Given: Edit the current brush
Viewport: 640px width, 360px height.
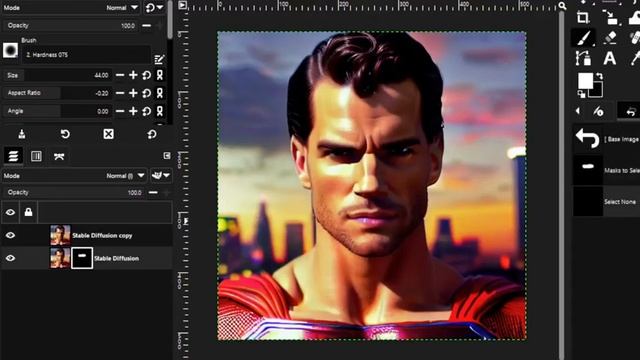Looking at the screenshot, I should (159, 60).
